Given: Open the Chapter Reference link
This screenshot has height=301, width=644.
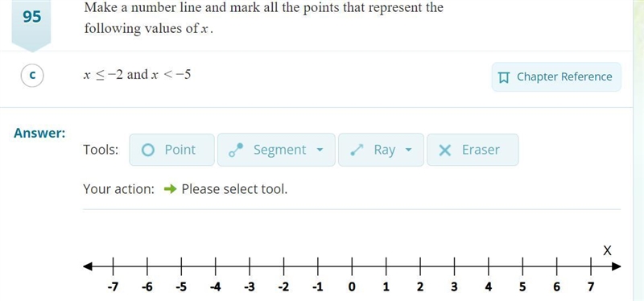Looking at the screenshot, I should (556, 76).
